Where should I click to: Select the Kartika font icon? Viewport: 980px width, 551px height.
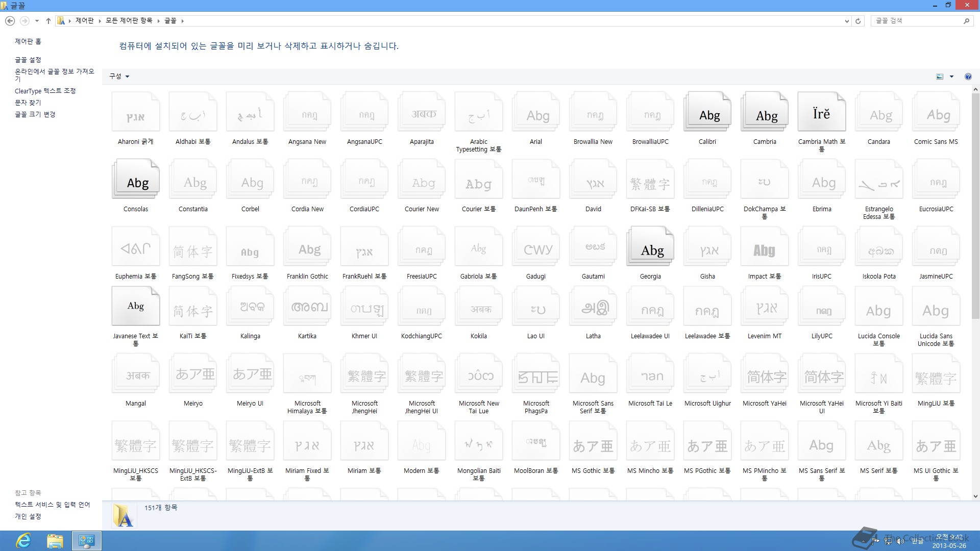[307, 306]
